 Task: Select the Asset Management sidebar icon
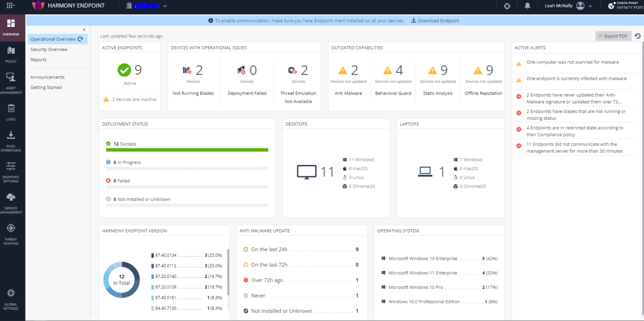click(x=12, y=82)
